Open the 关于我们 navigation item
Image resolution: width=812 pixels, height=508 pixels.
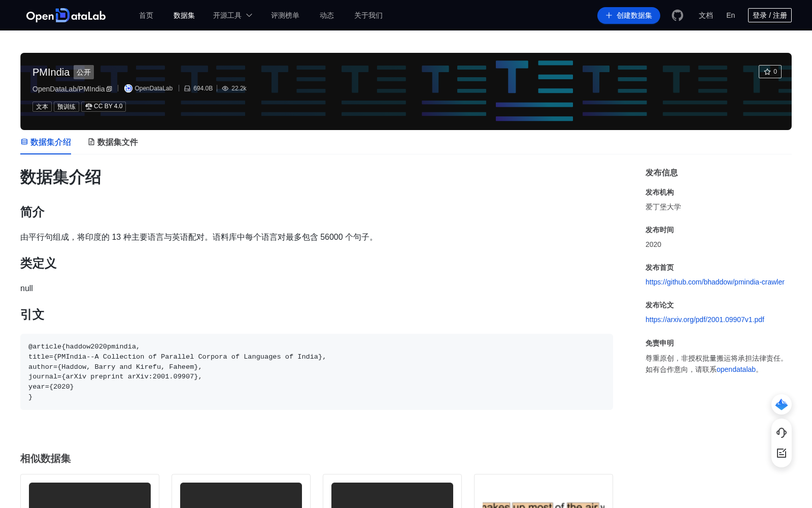pos(368,15)
